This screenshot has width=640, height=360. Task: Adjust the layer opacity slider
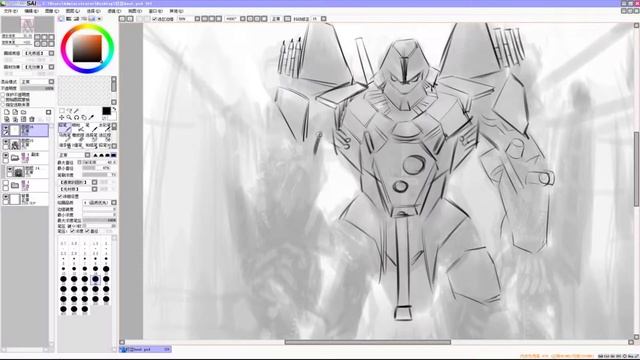[x=37, y=88]
